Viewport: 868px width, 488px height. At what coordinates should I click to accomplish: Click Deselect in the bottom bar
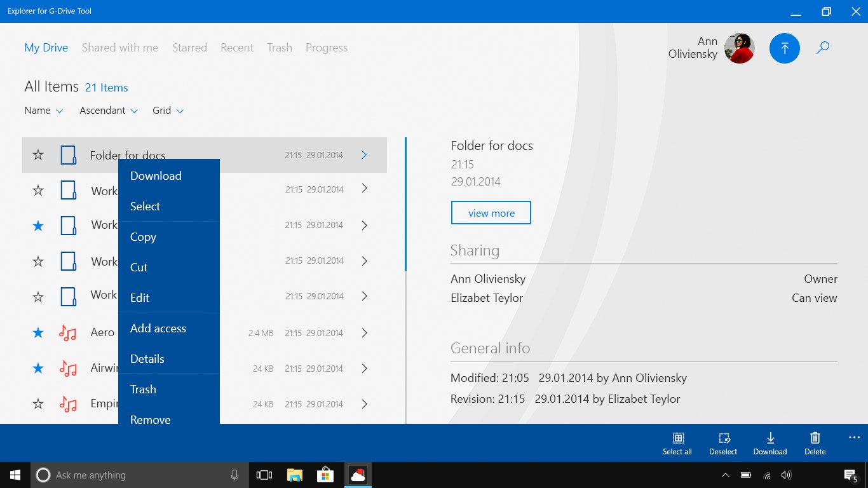[723, 444]
